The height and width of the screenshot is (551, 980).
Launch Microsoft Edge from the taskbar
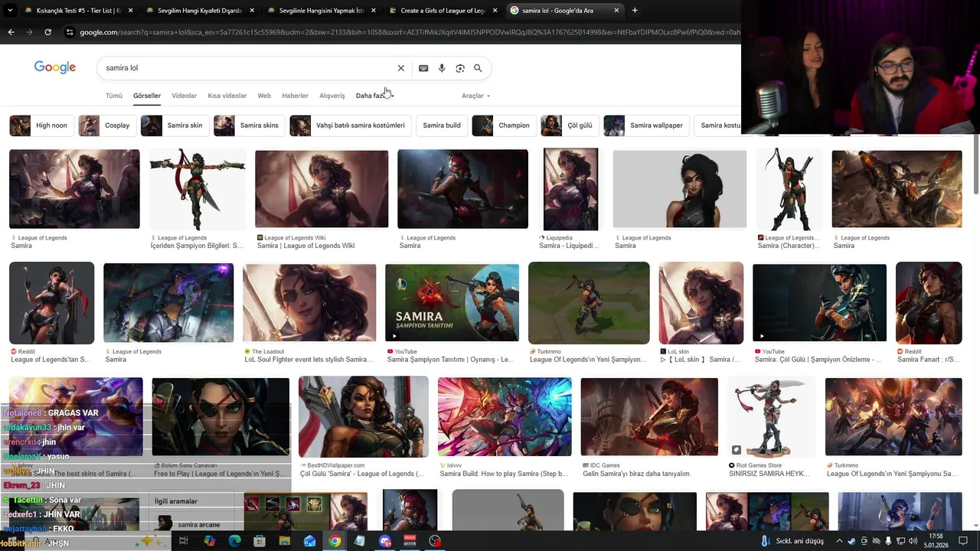tap(234, 541)
